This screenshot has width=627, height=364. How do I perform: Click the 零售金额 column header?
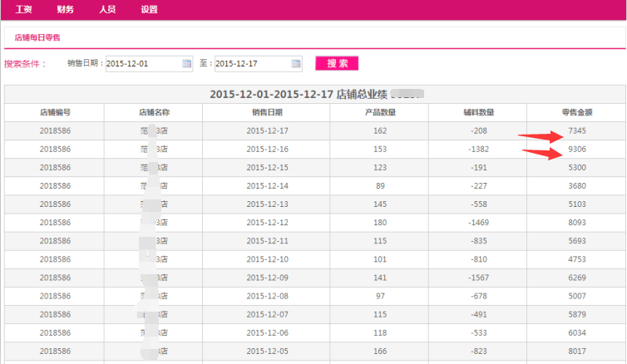(x=577, y=112)
